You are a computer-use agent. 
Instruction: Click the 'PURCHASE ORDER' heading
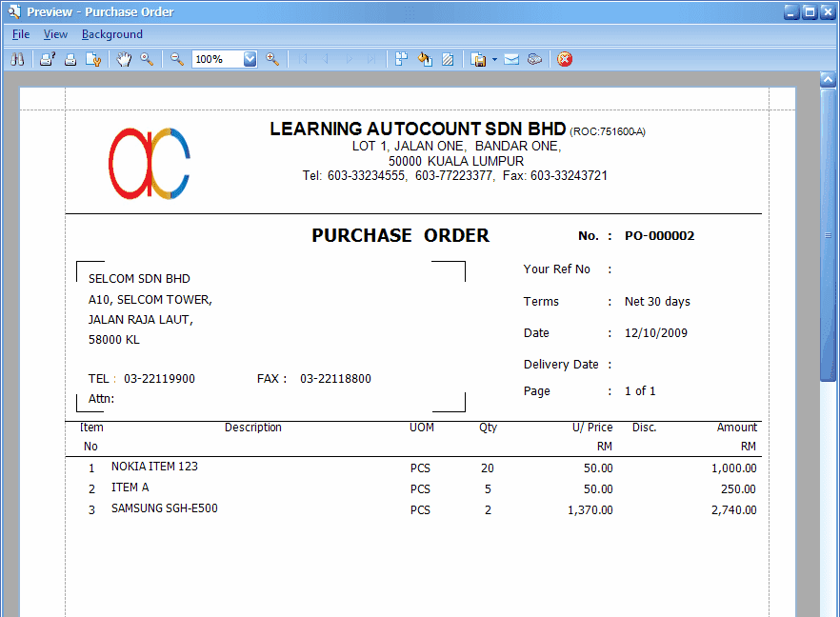[x=401, y=236]
